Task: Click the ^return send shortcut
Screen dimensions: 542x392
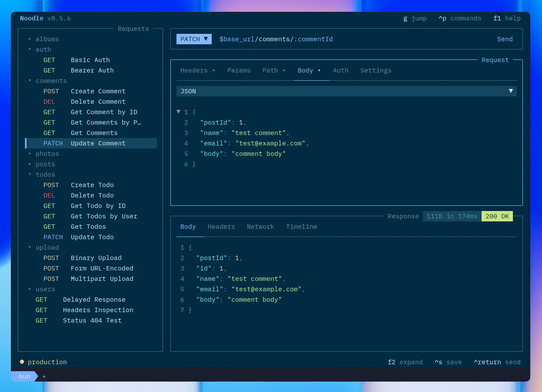Action: [497, 362]
